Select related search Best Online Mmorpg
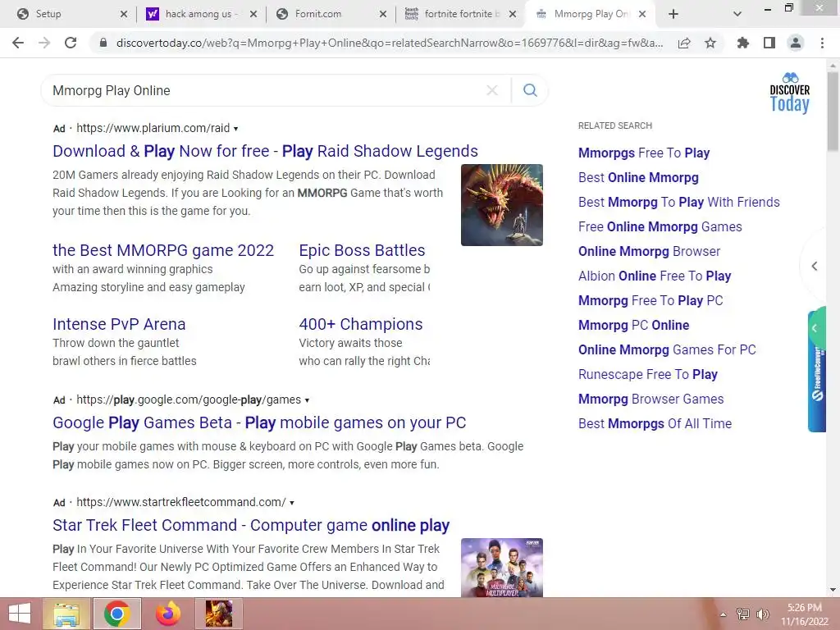The width and height of the screenshot is (840, 630). [638, 177]
